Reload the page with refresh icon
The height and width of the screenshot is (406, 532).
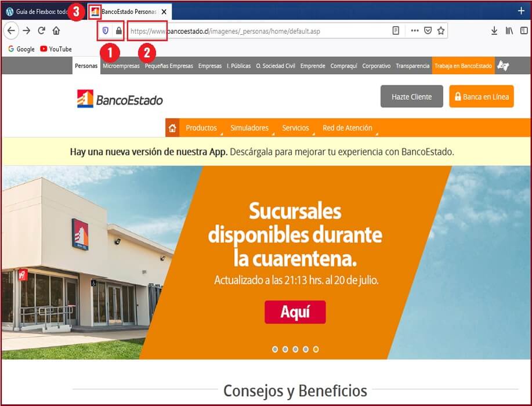click(x=41, y=31)
